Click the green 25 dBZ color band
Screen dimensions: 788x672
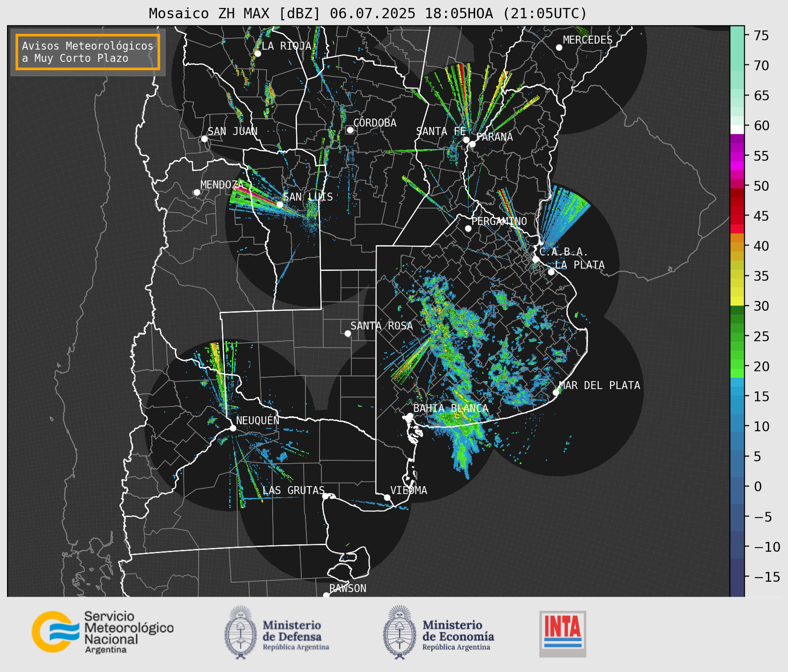(x=737, y=336)
